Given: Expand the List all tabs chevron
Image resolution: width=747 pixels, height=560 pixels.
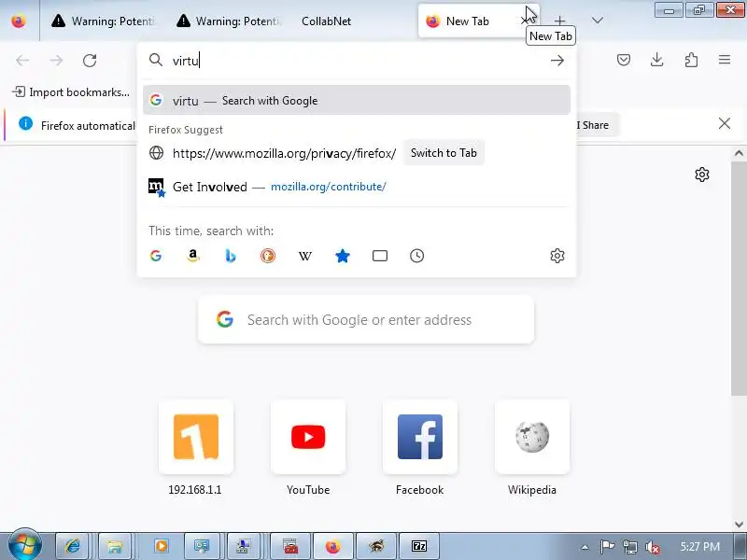Looking at the screenshot, I should 597,21.
